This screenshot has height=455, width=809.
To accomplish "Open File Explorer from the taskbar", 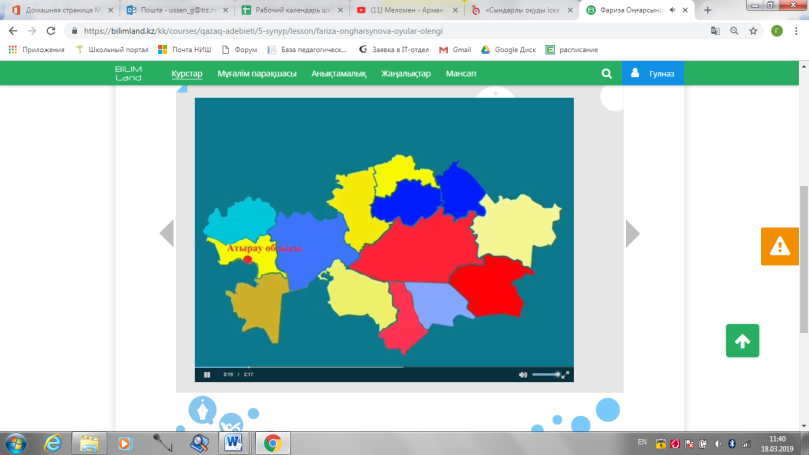I will [x=89, y=443].
